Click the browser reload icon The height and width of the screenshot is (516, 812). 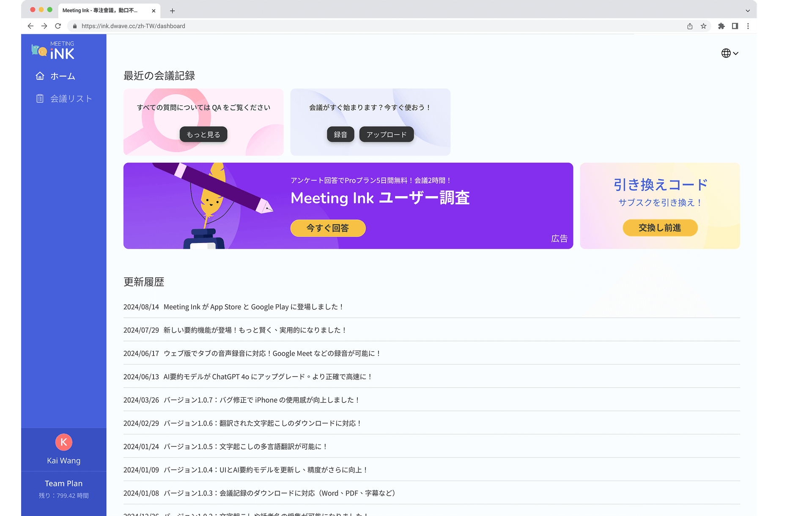[x=58, y=26]
